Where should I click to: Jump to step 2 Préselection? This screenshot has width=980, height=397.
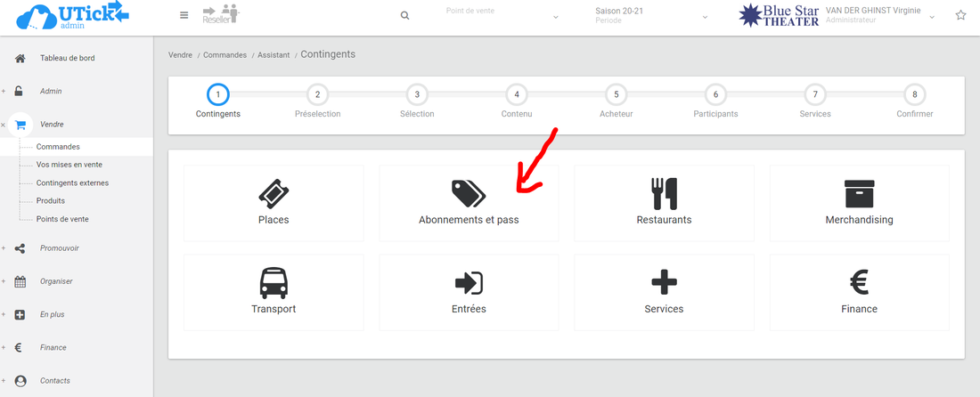pos(317,95)
